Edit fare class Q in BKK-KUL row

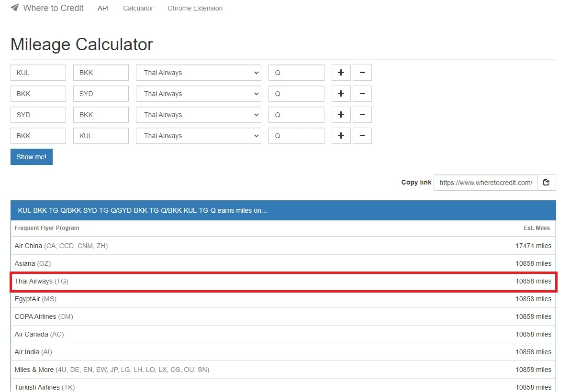pos(296,136)
